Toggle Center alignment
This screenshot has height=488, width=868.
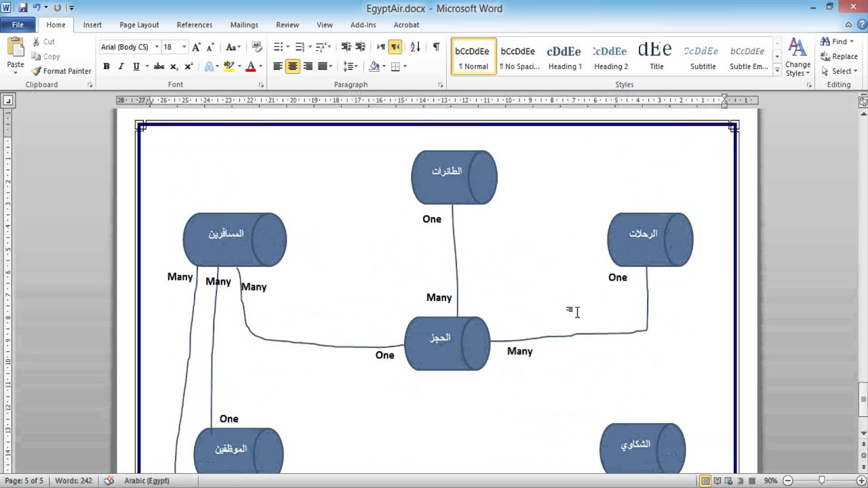293,66
